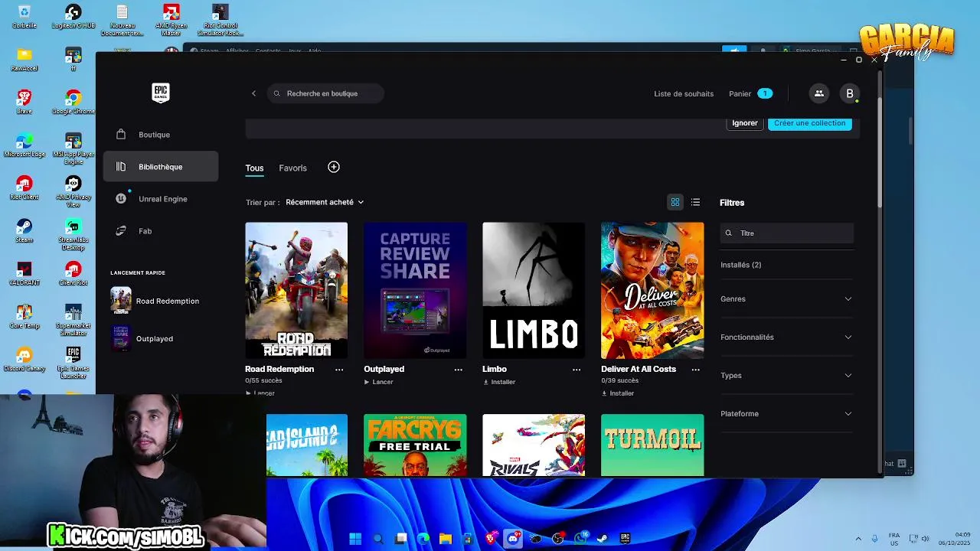Click the Epic Games logo in sidebar
This screenshot has width=980, height=551.
[x=160, y=93]
